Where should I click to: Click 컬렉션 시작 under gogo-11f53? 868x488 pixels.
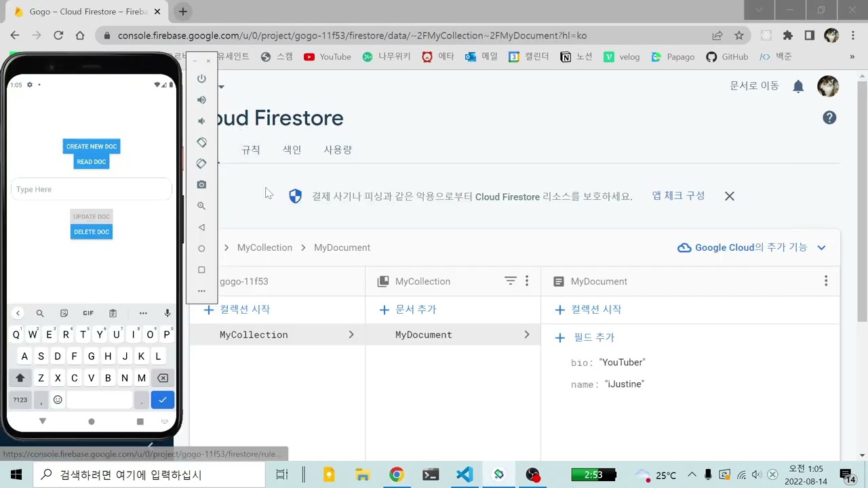pos(237,309)
